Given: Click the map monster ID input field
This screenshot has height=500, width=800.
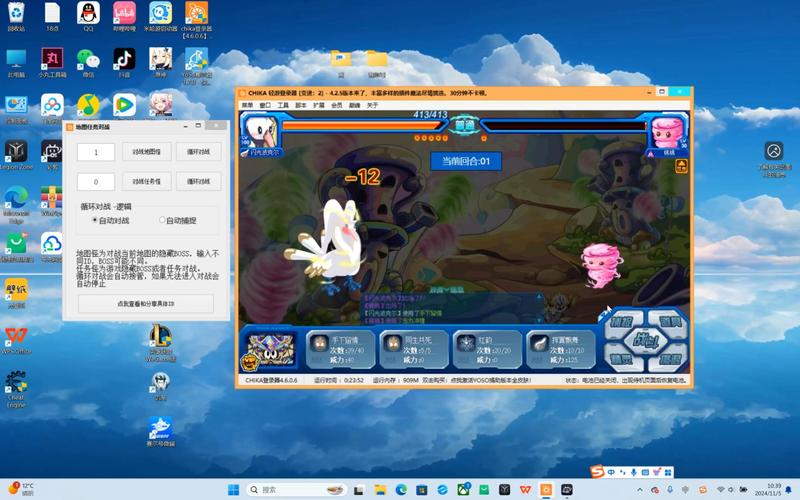Looking at the screenshot, I should [x=96, y=152].
